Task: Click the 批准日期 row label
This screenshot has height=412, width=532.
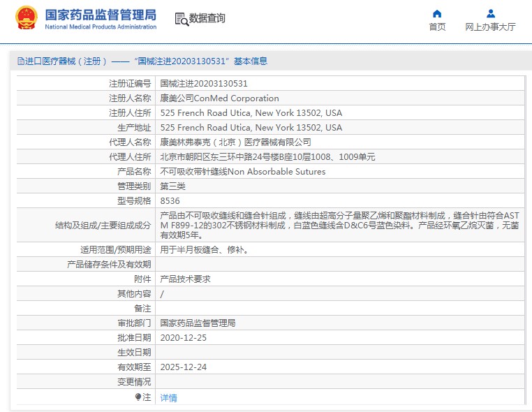Action: (x=134, y=338)
